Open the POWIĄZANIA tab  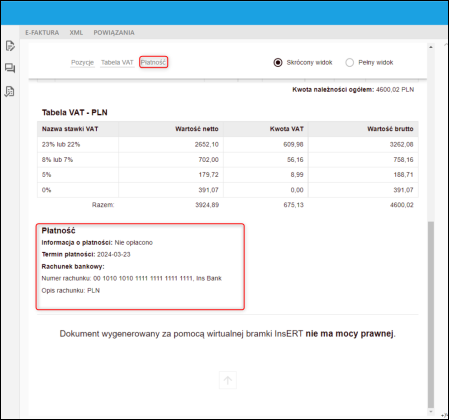click(114, 33)
